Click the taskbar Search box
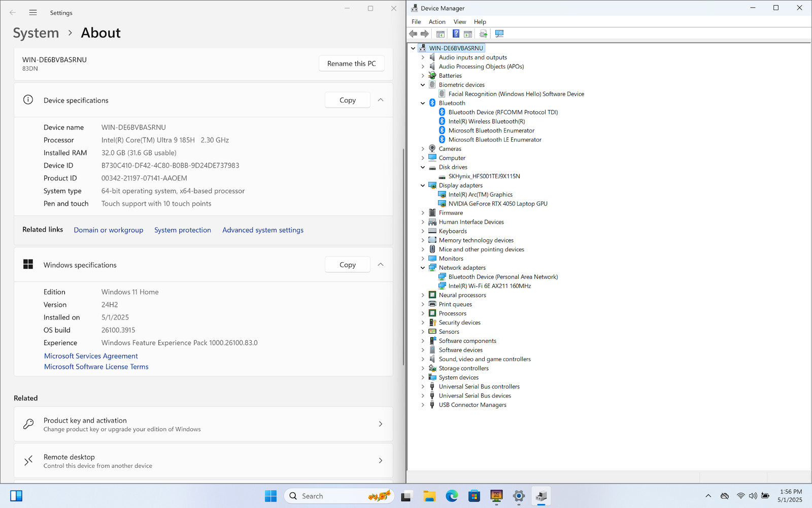 tap(339, 496)
